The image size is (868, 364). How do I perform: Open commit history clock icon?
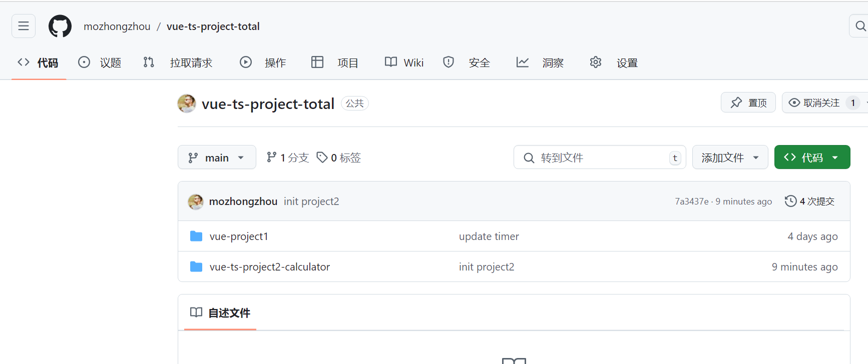[x=790, y=201]
